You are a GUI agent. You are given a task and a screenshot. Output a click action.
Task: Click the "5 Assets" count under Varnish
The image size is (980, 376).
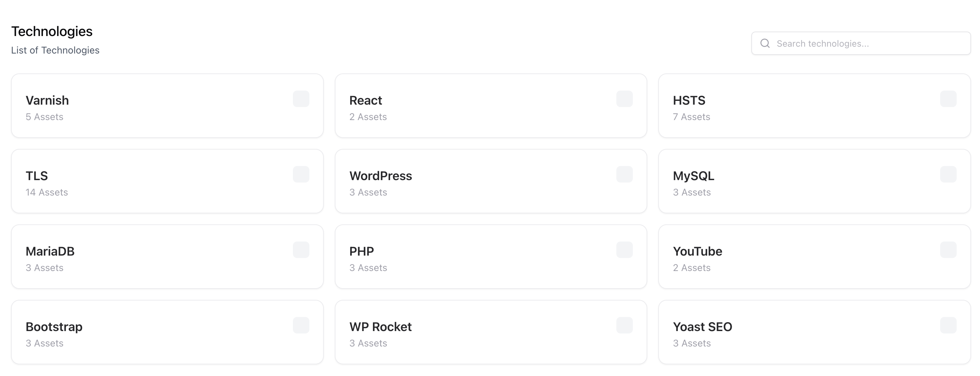point(45,117)
